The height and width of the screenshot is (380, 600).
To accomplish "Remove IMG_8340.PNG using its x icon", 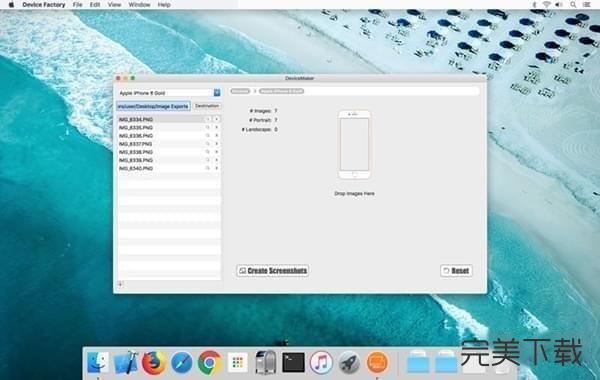I will coord(217,168).
